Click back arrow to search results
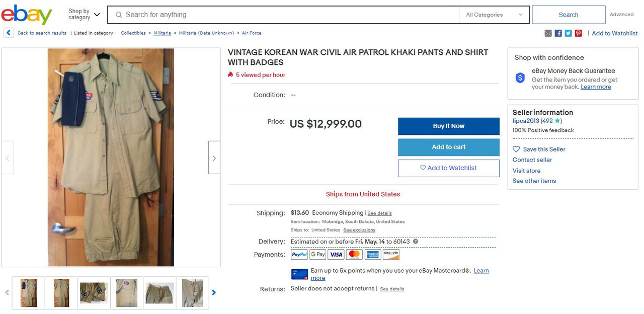 (x=9, y=33)
